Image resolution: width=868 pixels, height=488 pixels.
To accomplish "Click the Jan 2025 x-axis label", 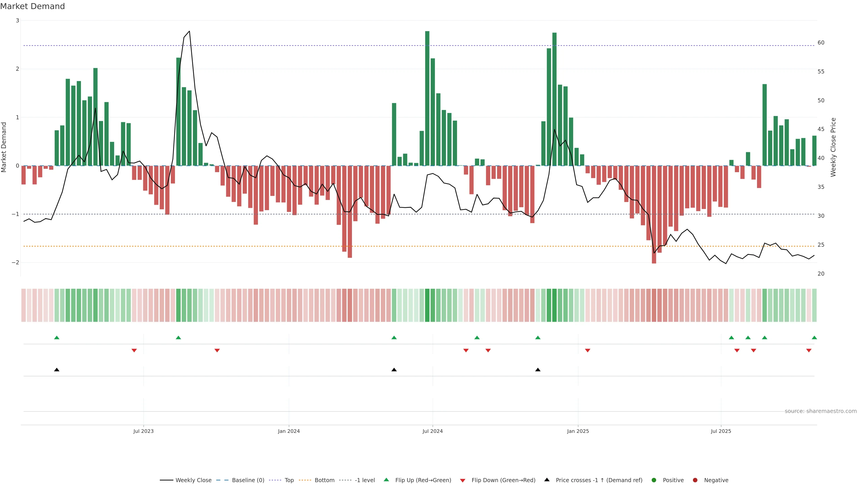I will click(x=578, y=431).
